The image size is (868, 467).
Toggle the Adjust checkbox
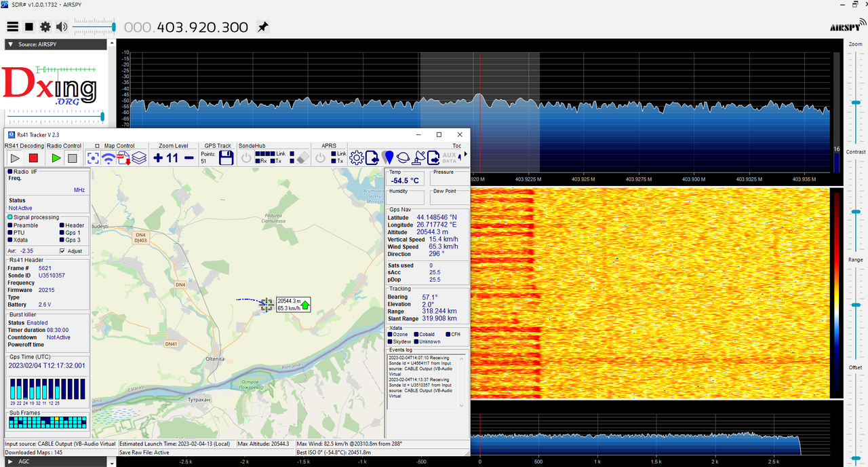click(x=62, y=250)
